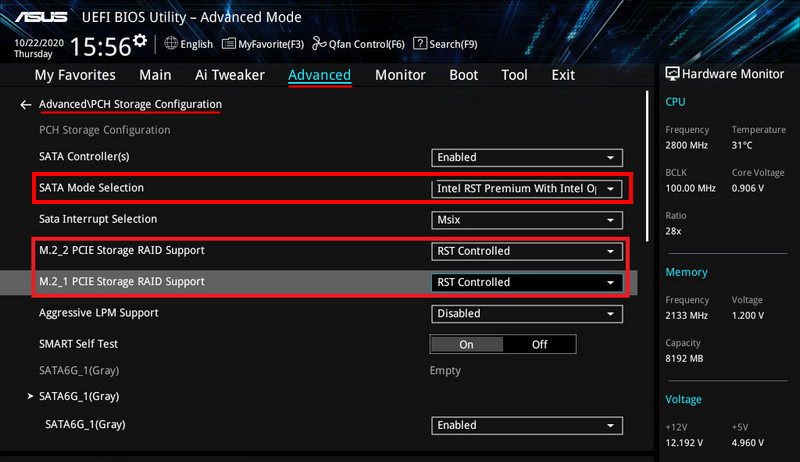This screenshot has width=800, height=462.
Task: Click the ASUS logo
Action: [41, 17]
